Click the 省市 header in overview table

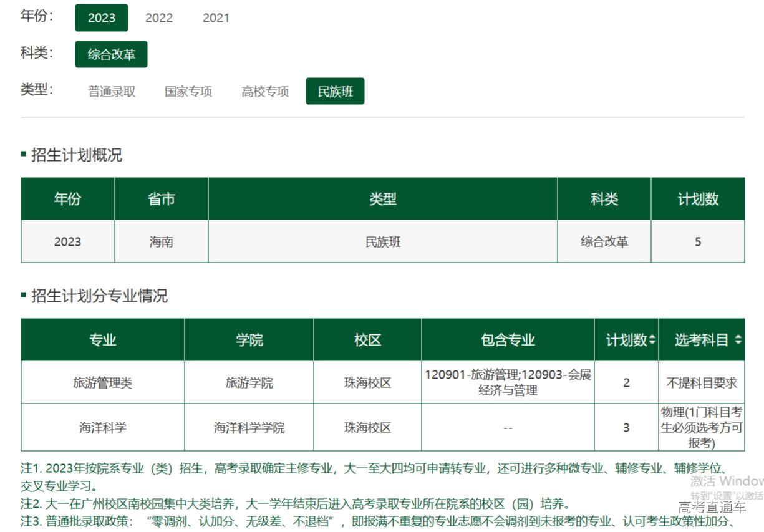point(161,199)
